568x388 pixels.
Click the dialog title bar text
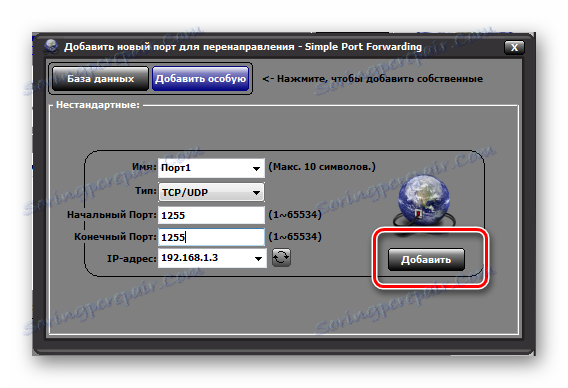click(x=243, y=47)
